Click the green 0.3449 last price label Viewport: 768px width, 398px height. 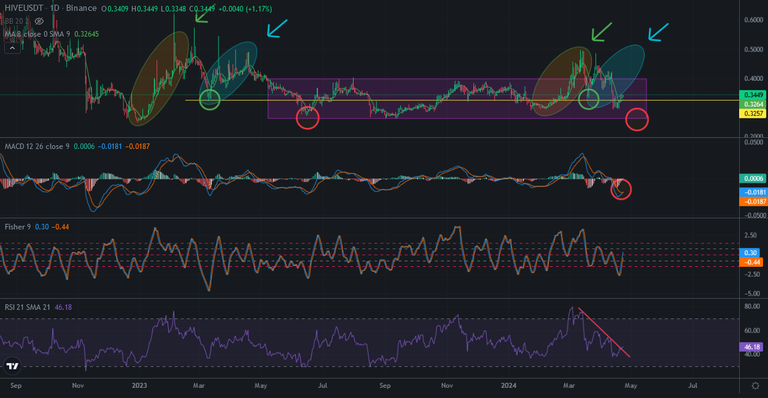point(753,95)
